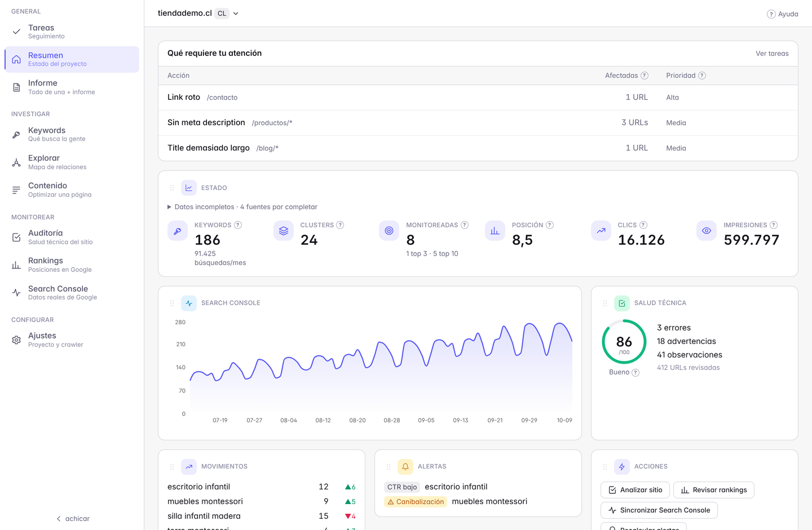The image size is (812, 530).
Task: Click the Revisar rankings button
Action: pyautogui.click(x=714, y=490)
